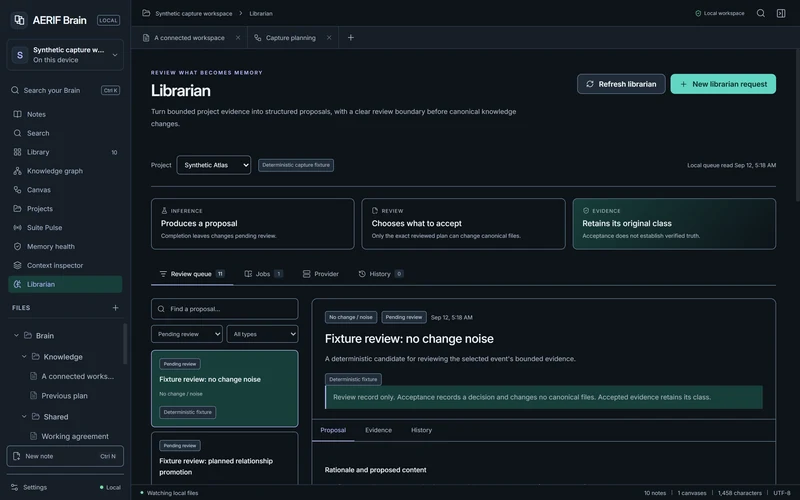Open Suite Pulse from the sidebar
Screen dimensions: 800x500
pos(65,228)
